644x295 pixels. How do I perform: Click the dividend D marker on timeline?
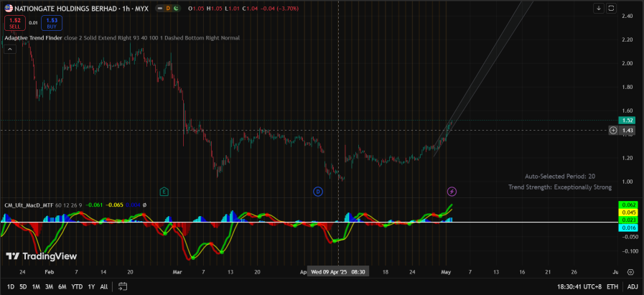tap(318, 191)
